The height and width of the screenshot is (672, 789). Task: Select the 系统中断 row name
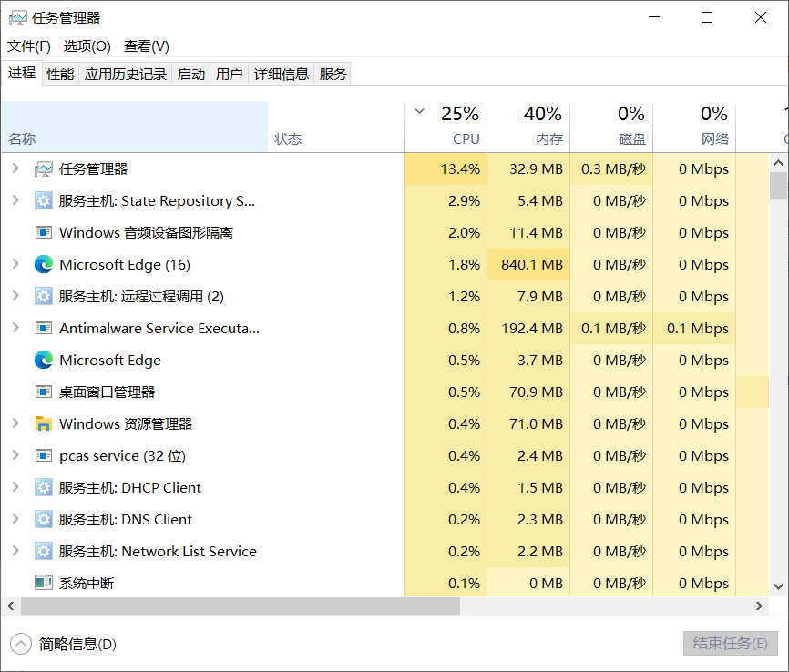[87, 583]
